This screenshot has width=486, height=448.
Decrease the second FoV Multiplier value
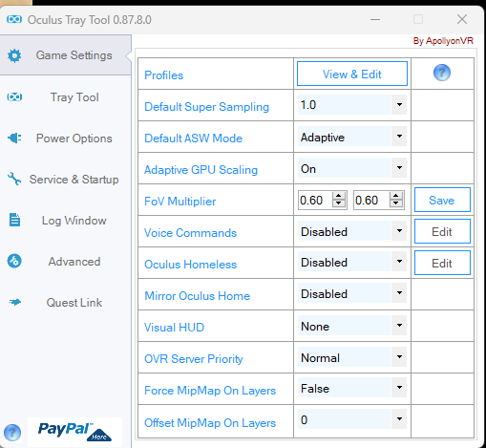coord(396,203)
